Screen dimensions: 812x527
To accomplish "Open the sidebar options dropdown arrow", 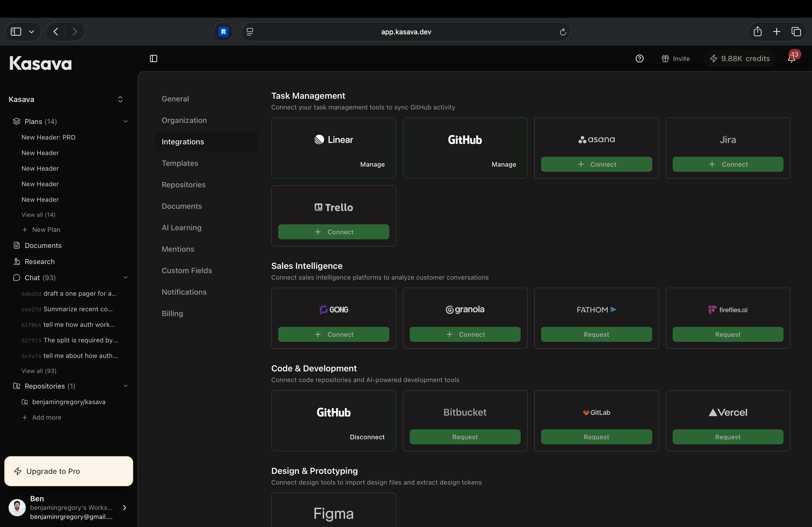I will click(31, 32).
